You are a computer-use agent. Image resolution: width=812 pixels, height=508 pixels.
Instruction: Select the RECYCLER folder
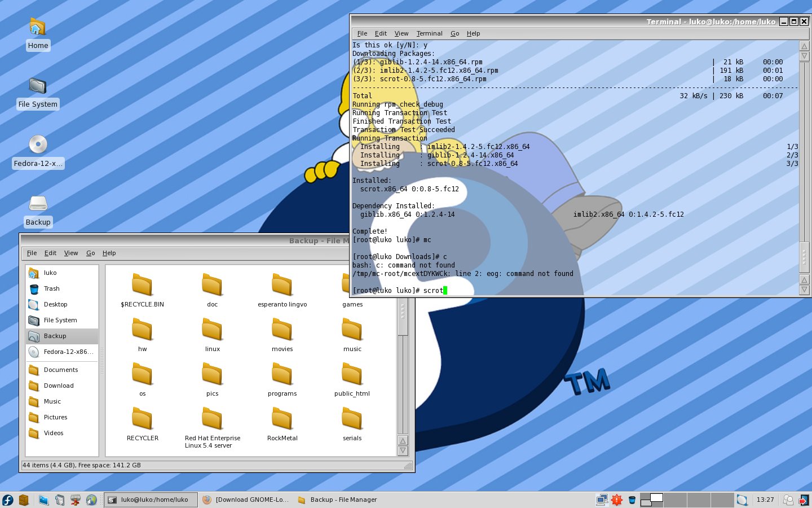click(142, 424)
